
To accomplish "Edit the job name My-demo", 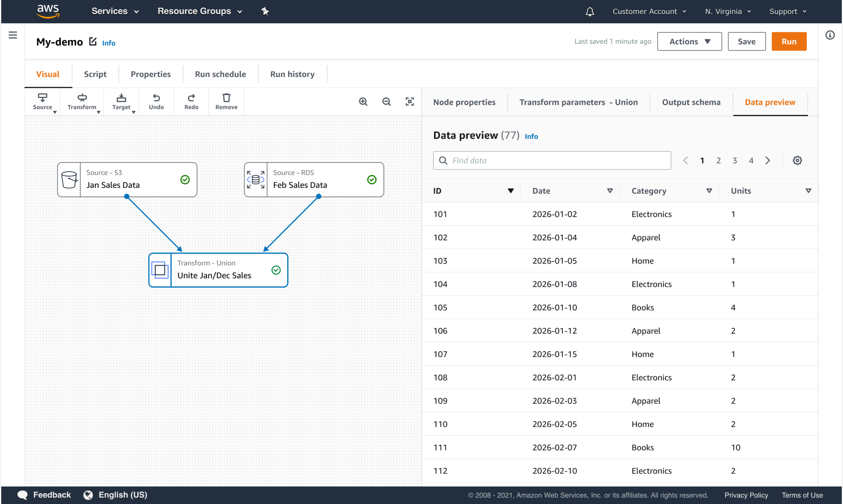I will pyautogui.click(x=93, y=41).
